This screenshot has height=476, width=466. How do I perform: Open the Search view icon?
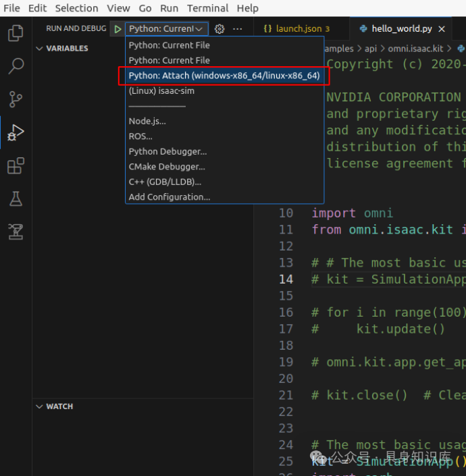(15, 66)
